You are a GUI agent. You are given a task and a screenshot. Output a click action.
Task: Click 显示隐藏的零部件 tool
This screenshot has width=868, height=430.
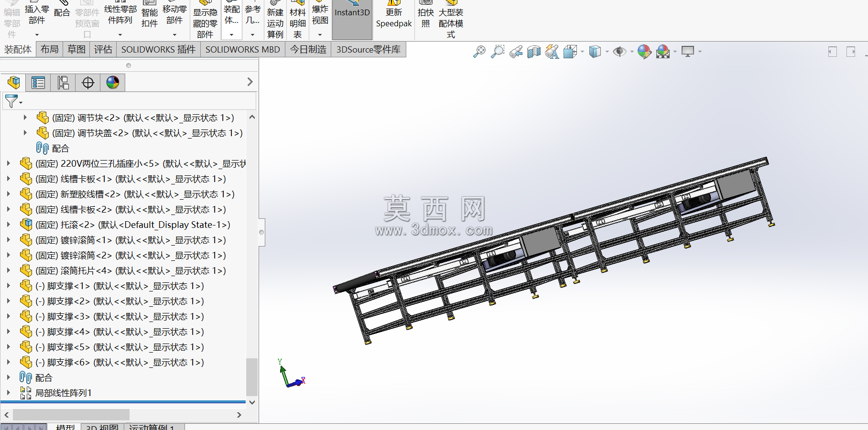coord(205,19)
